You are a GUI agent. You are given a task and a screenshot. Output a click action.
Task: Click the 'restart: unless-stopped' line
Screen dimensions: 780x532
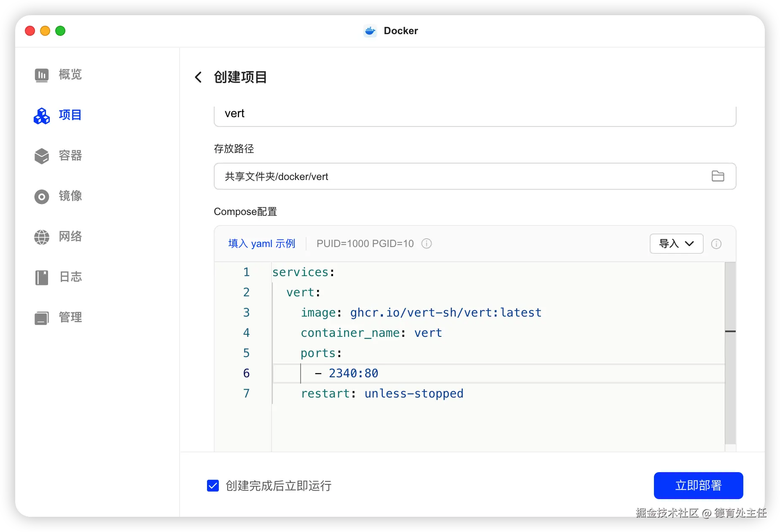point(382,394)
